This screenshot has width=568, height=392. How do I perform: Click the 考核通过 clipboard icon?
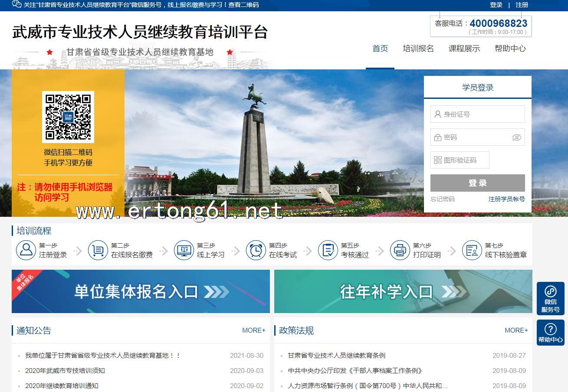[328, 250]
